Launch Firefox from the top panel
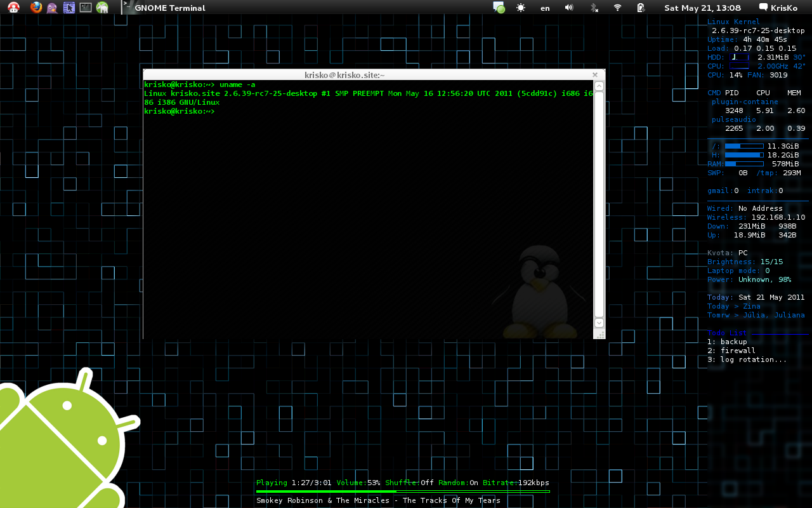 tap(36, 8)
